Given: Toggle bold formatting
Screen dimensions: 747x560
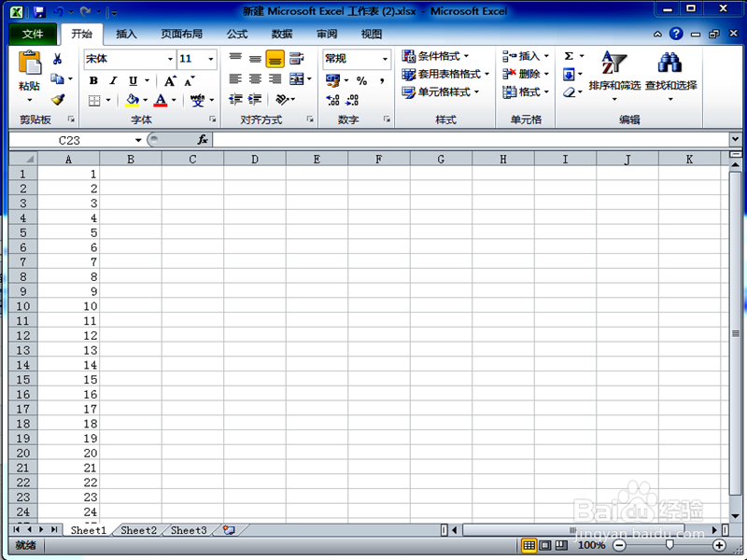Looking at the screenshot, I should (93, 81).
